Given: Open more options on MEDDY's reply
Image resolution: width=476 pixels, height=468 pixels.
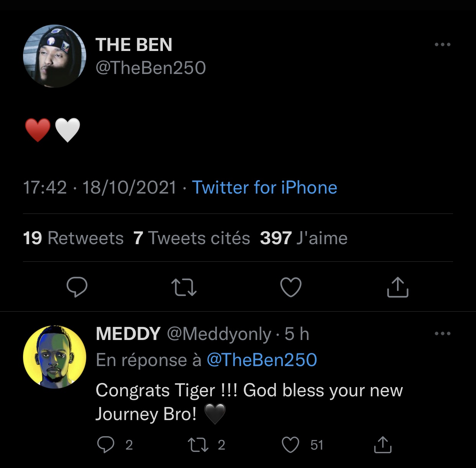Looking at the screenshot, I should 443,333.
